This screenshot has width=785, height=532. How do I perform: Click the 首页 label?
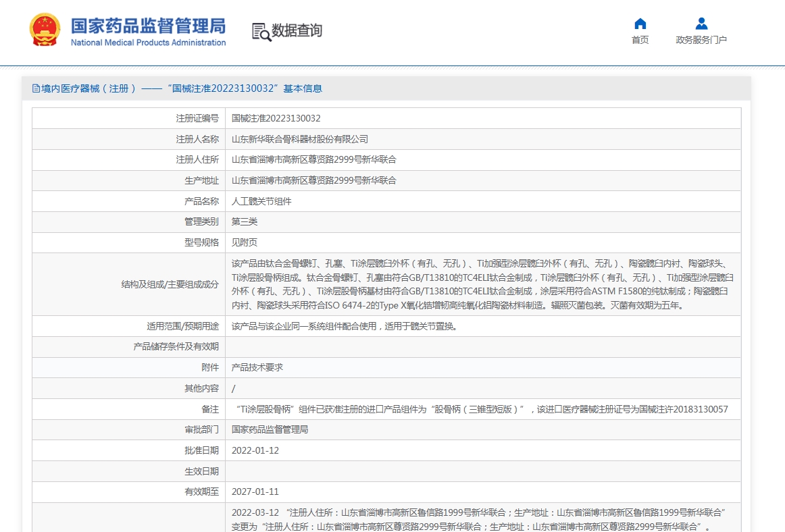coord(640,40)
